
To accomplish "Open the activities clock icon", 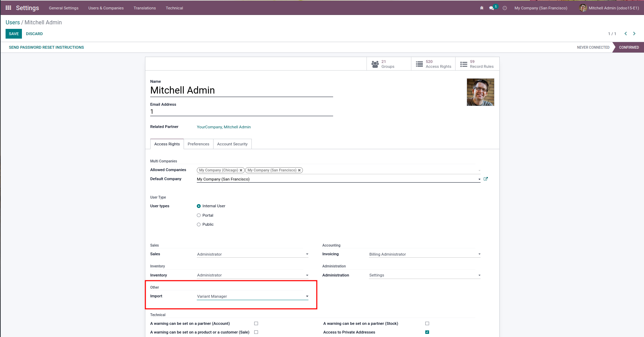I will point(505,8).
